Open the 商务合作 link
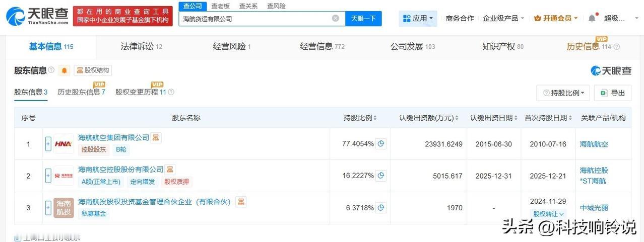This screenshot has height=242, width=644. (x=460, y=18)
